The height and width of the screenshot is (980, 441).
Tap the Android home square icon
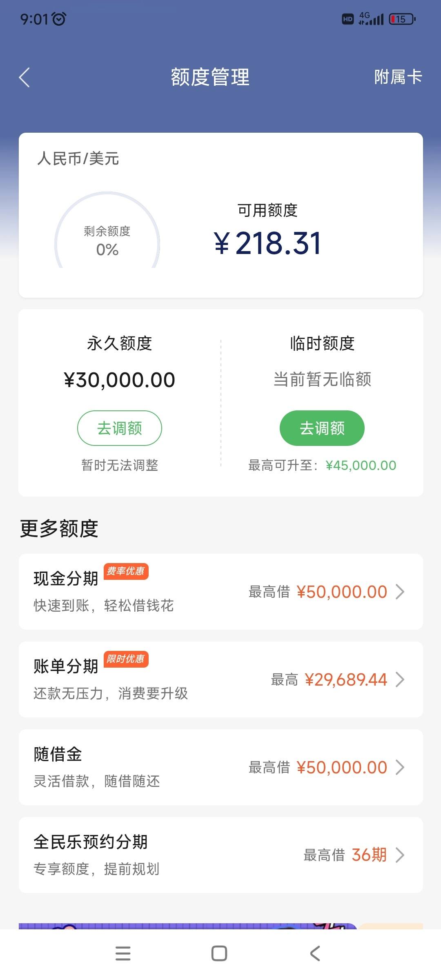point(219,953)
